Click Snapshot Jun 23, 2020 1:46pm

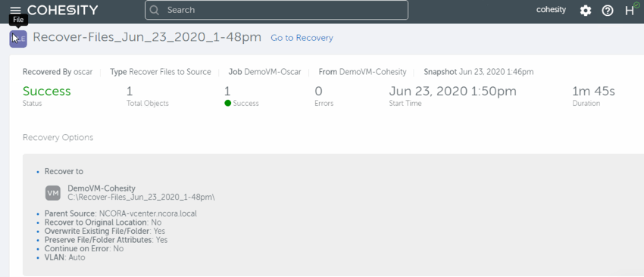[479, 72]
